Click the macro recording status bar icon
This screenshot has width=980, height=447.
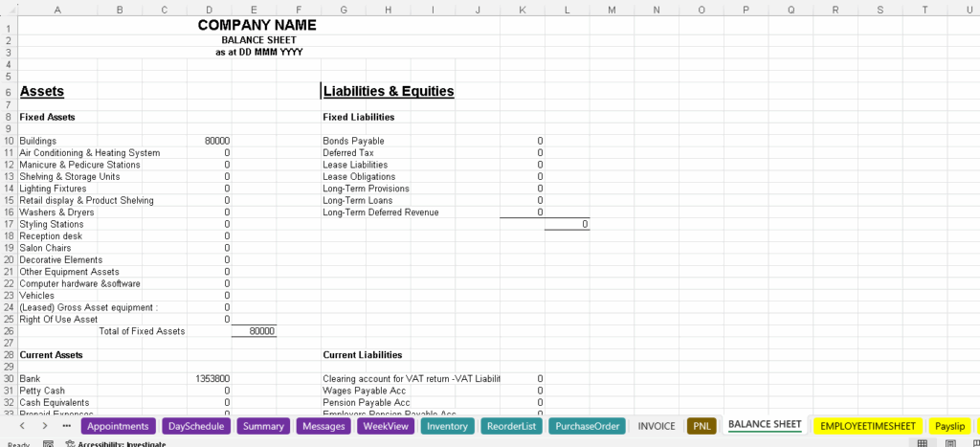48,443
